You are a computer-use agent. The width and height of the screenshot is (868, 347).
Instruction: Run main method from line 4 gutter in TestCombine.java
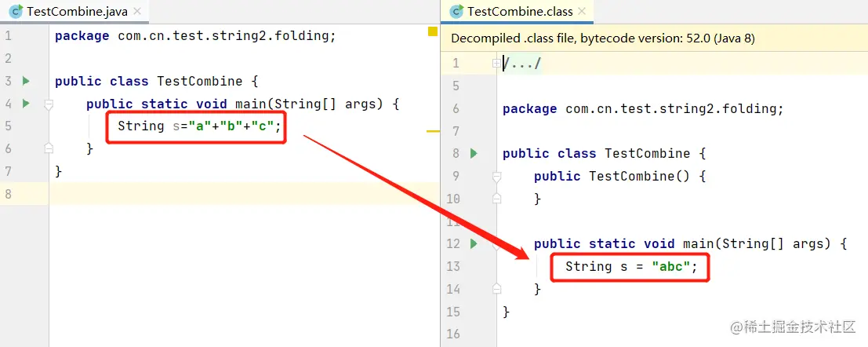tap(25, 103)
